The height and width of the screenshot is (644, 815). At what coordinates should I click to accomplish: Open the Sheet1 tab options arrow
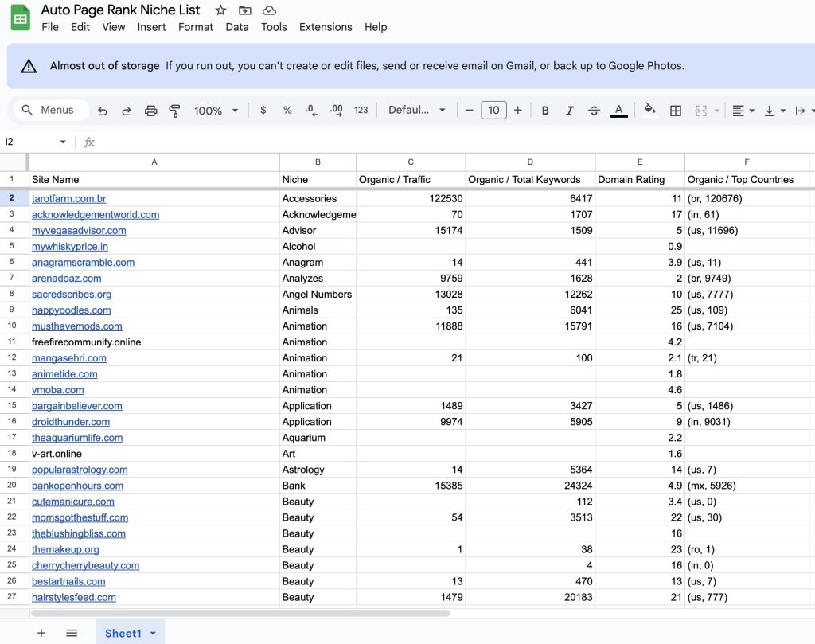point(153,633)
